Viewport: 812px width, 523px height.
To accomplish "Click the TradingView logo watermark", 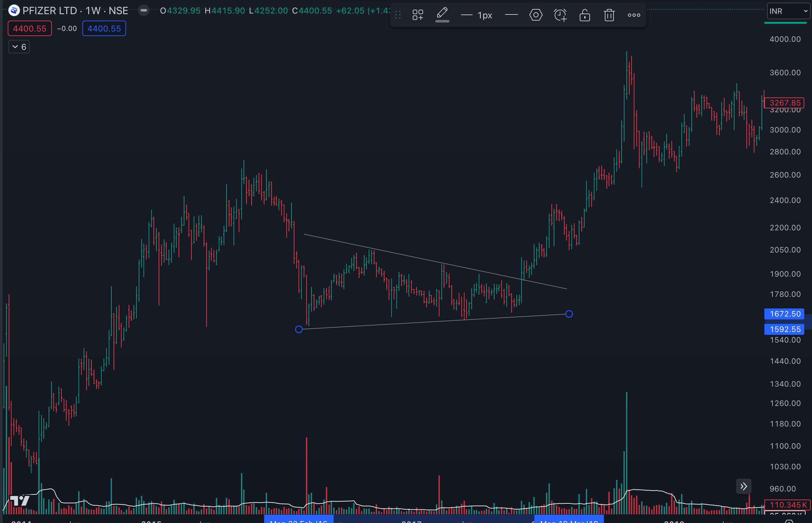I will point(20,500).
